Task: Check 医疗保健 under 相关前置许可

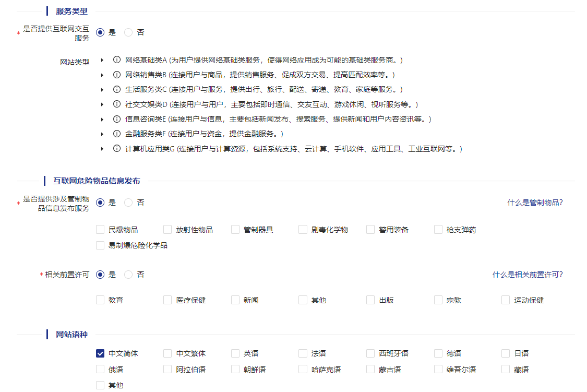Action: [167, 300]
